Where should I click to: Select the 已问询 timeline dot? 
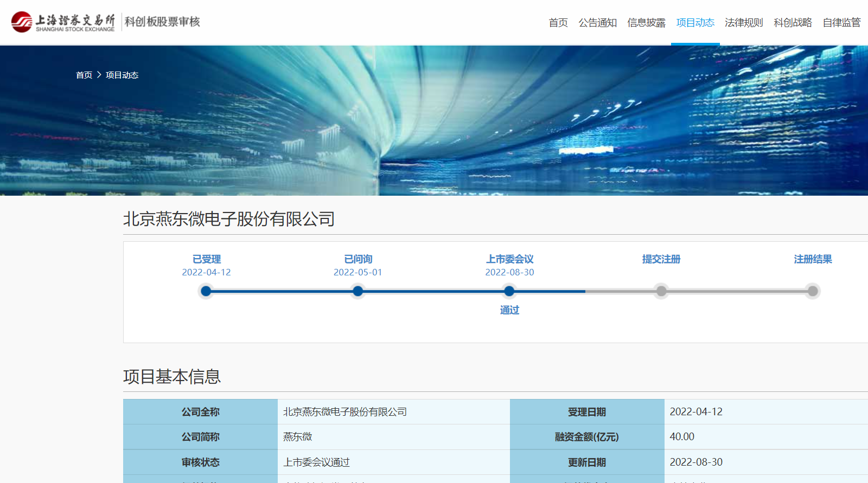click(358, 291)
